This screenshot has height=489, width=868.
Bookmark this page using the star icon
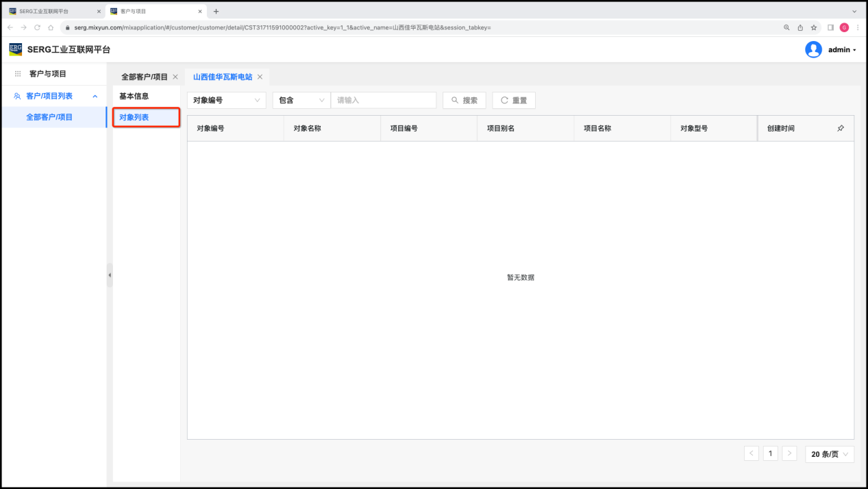click(814, 27)
